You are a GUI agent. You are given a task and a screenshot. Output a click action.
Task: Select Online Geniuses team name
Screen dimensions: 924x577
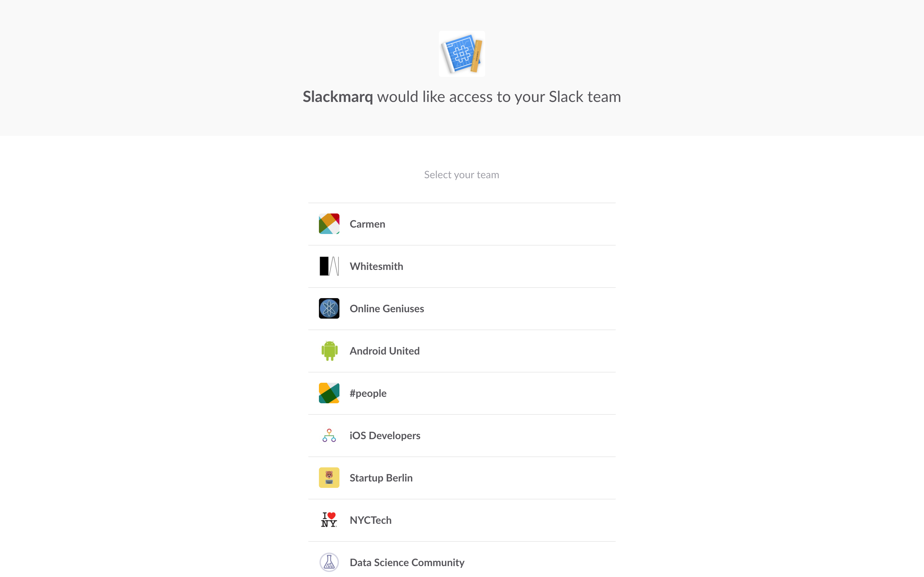coord(386,309)
